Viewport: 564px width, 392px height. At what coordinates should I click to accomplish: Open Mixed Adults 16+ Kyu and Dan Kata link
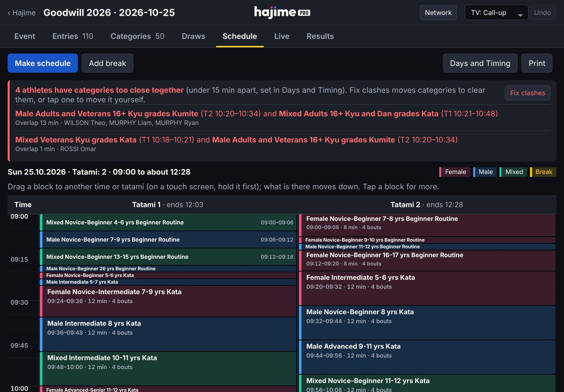tap(358, 114)
